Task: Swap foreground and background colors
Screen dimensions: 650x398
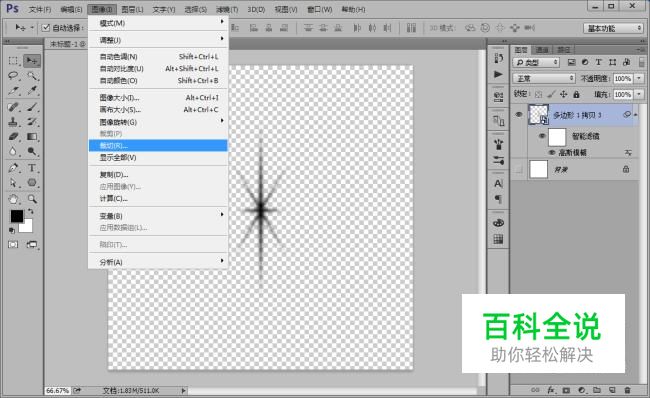Action: coord(30,211)
